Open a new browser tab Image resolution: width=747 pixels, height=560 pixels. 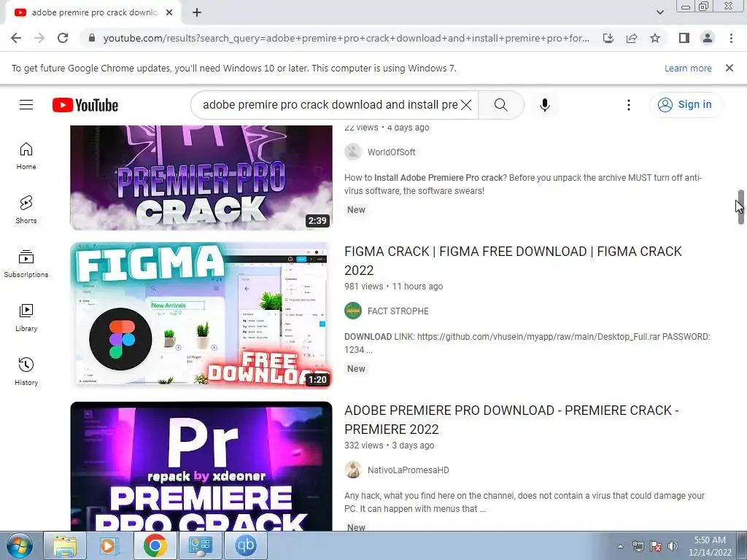197,13
